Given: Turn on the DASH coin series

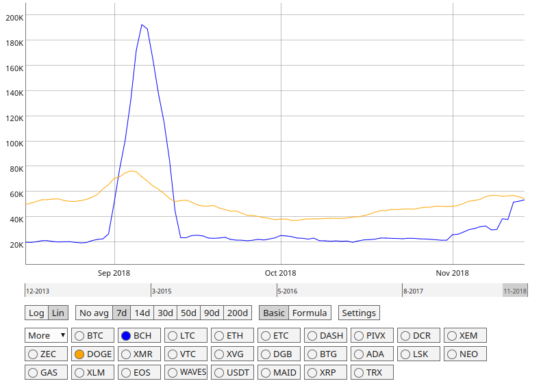Looking at the screenshot, I should tap(312, 336).
